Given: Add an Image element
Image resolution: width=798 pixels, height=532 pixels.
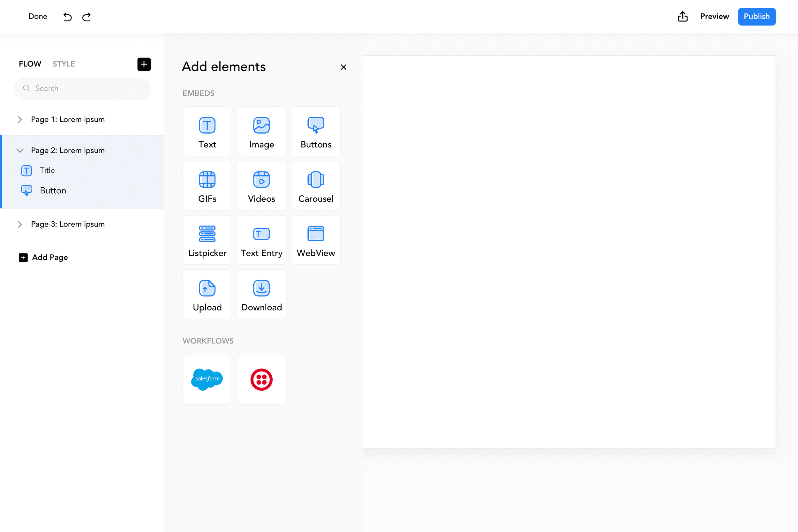Looking at the screenshot, I should click(x=261, y=131).
